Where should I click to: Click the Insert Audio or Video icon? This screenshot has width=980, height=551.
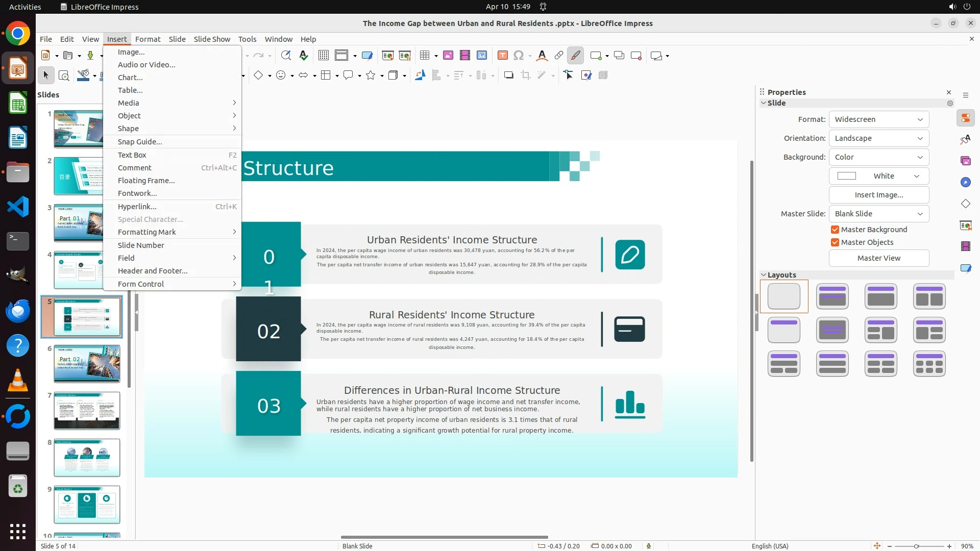(464, 56)
